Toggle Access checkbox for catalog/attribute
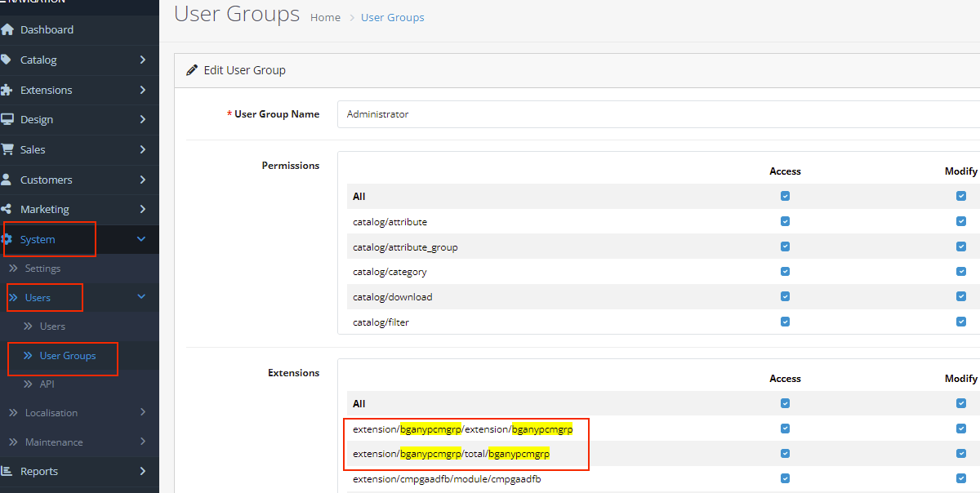Image resolution: width=980 pixels, height=493 pixels. click(x=785, y=221)
